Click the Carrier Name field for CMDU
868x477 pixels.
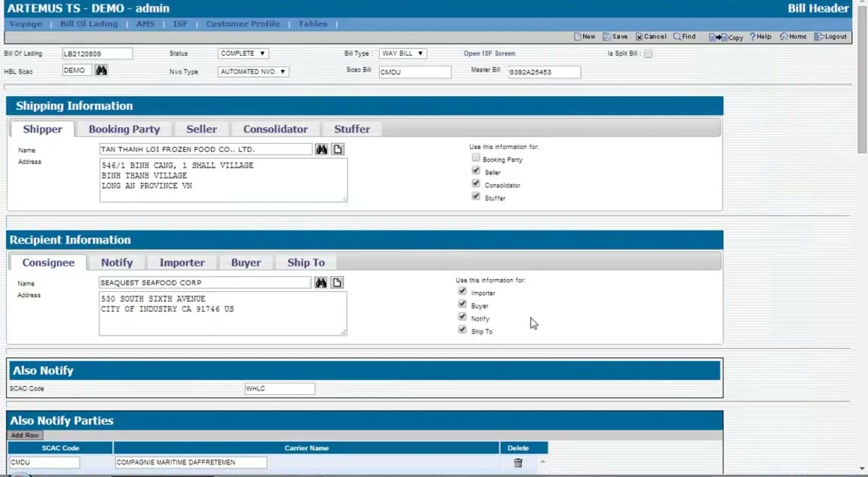coord(191,463)
